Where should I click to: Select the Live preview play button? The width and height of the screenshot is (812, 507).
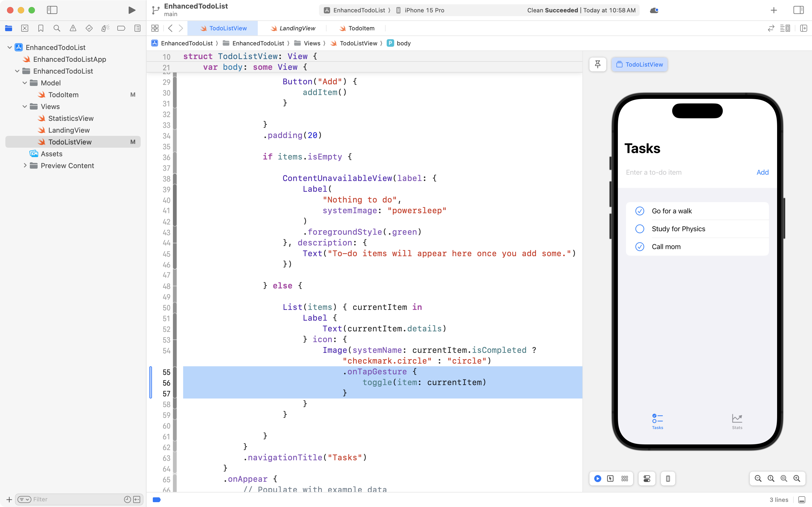coord(597,479)
